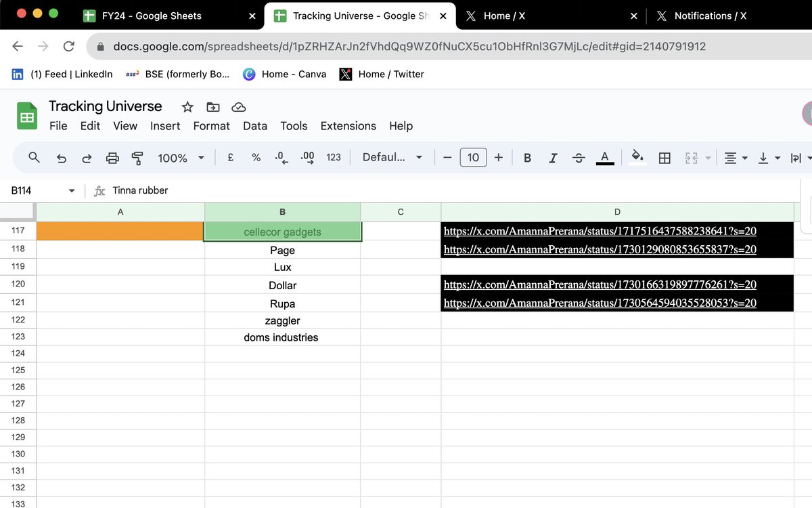Decrease font size with minus button
This screenshot has height=508, width=812.
pos(447,158)
